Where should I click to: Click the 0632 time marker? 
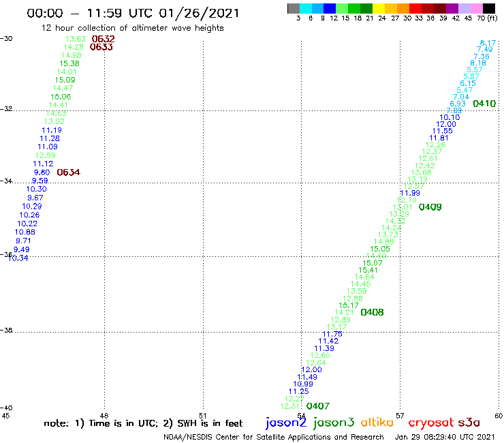click(x=103, y=39)
